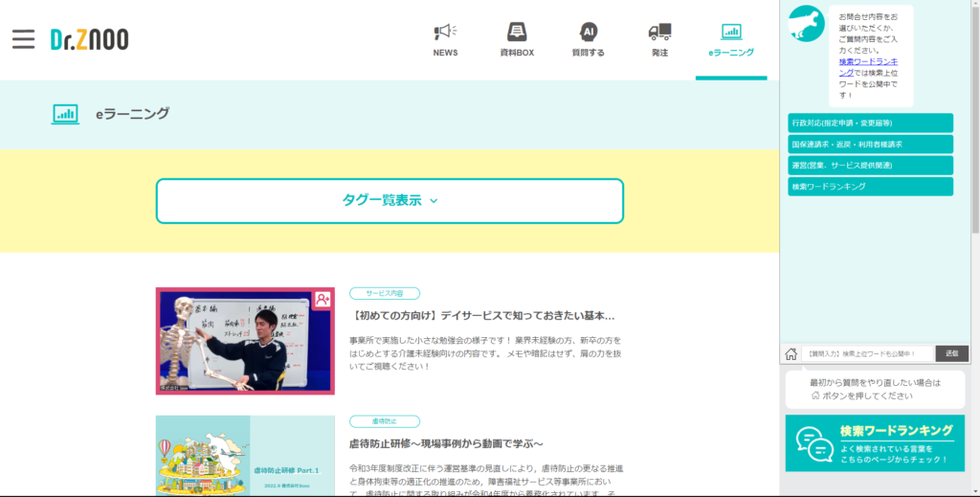The height and width of the screenshot is (497, 980).
Task: Click the サービス内容 tag
Action: click(385, 293)
